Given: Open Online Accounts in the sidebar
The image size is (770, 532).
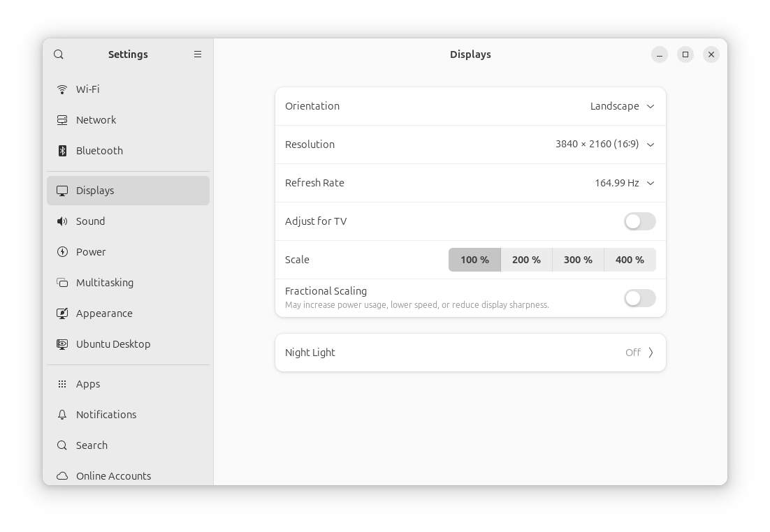Looking at the screenshot, I should (113, 475).
